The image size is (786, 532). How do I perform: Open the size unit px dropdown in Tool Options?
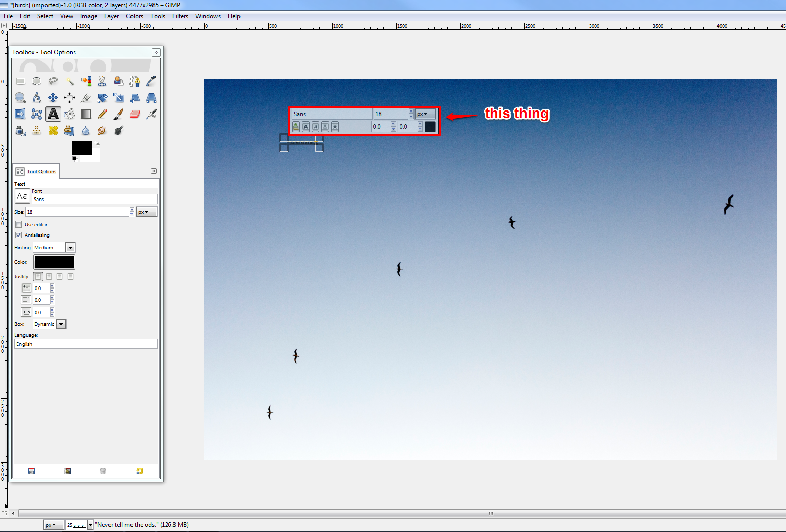tap(146, 212)
